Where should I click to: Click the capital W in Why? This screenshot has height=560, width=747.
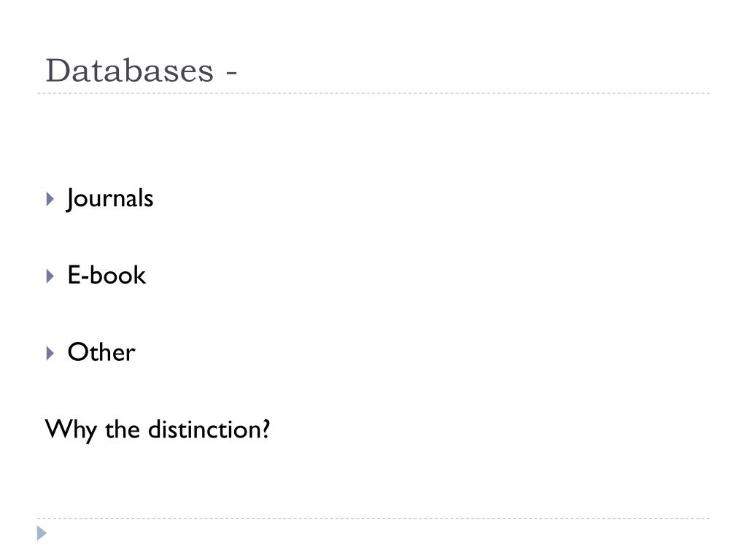(x=59, y=429)
